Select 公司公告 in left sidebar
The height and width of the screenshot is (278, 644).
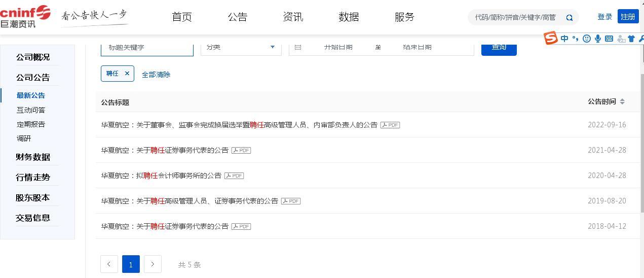click(33, 78)
